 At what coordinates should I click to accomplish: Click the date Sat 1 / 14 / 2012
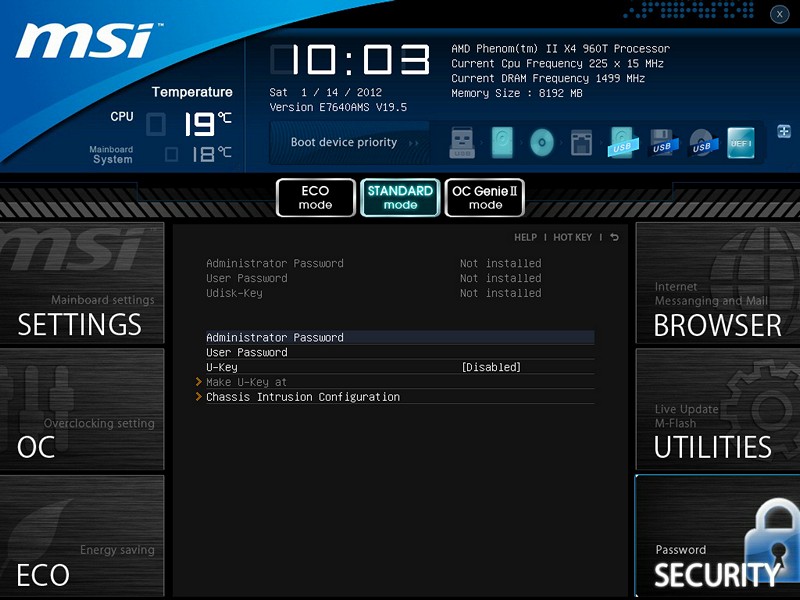pos(326,92)
